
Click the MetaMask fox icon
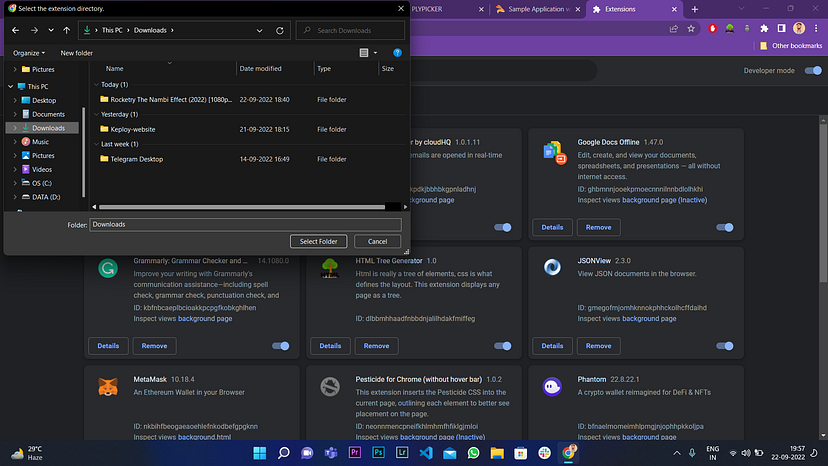(108, 387)
